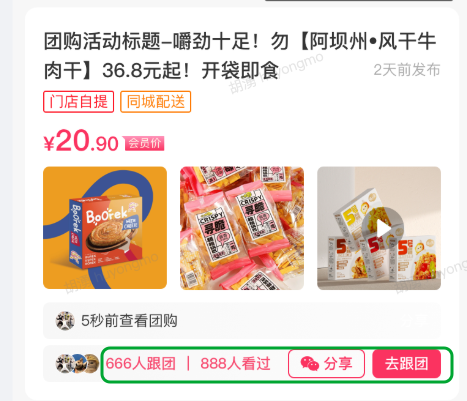Click the 2天前发布 timestamp
Viewport: 467px width, 401px height.
(407, 70)
